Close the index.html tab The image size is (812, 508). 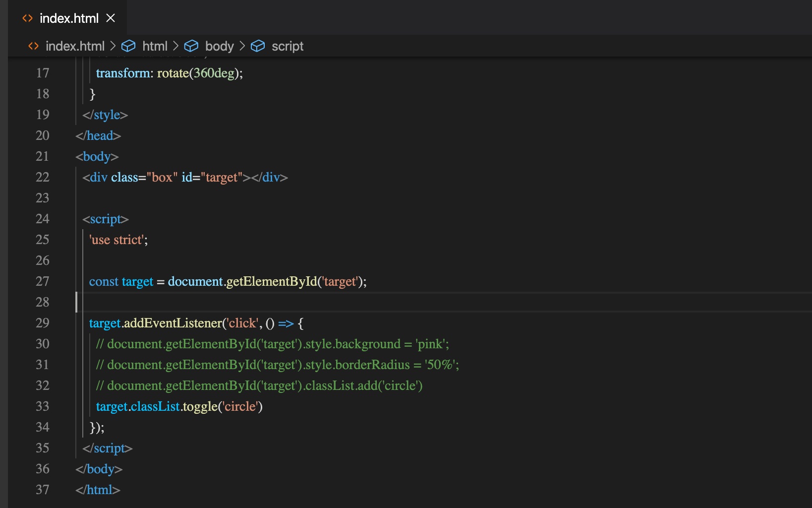tap(111, 18)
